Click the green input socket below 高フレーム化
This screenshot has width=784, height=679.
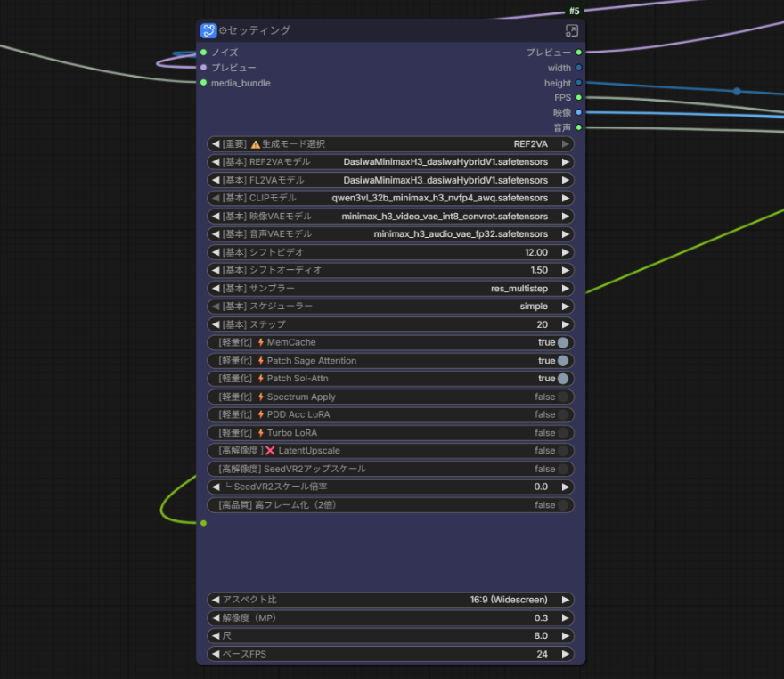pyautogui.click(x=203, y=523)
